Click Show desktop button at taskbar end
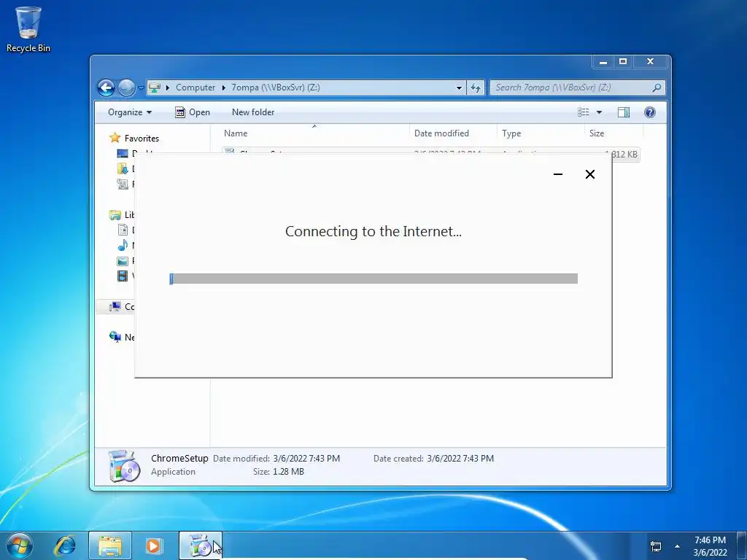This screenshot has height=560, width=747. 742,545
